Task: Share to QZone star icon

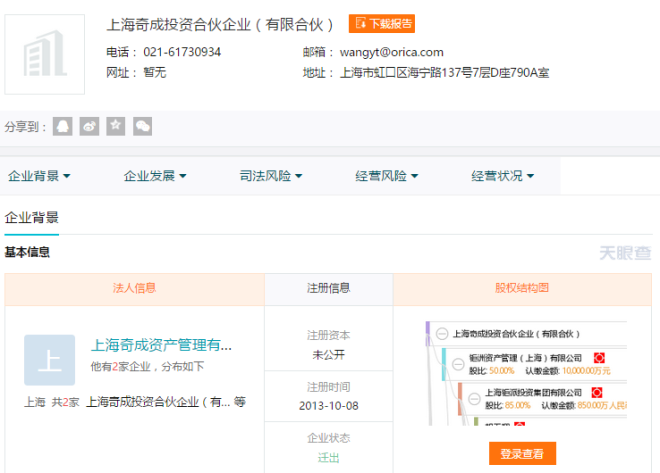Action: (x=116, y=126)
